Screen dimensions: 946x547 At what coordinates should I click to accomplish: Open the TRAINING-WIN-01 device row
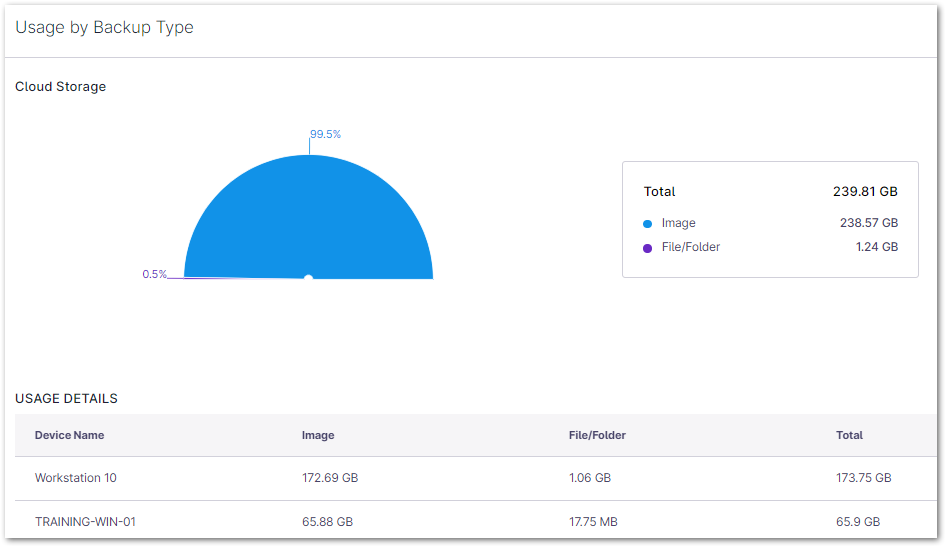click(x=85, y=522)
